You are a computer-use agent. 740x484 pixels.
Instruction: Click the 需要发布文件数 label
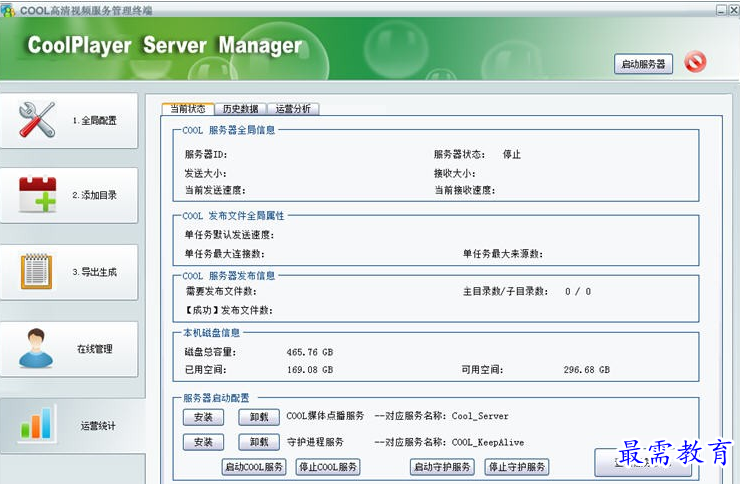pos(221,292)
